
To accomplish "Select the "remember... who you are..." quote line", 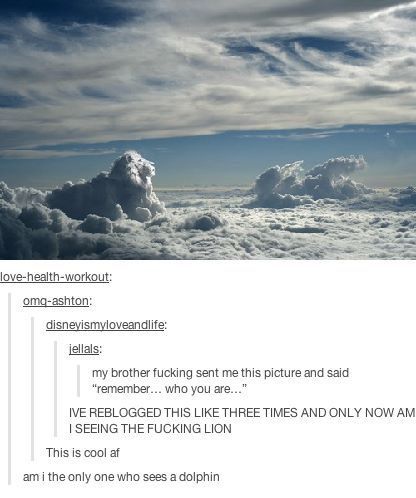I will click(x=169, y=389).
